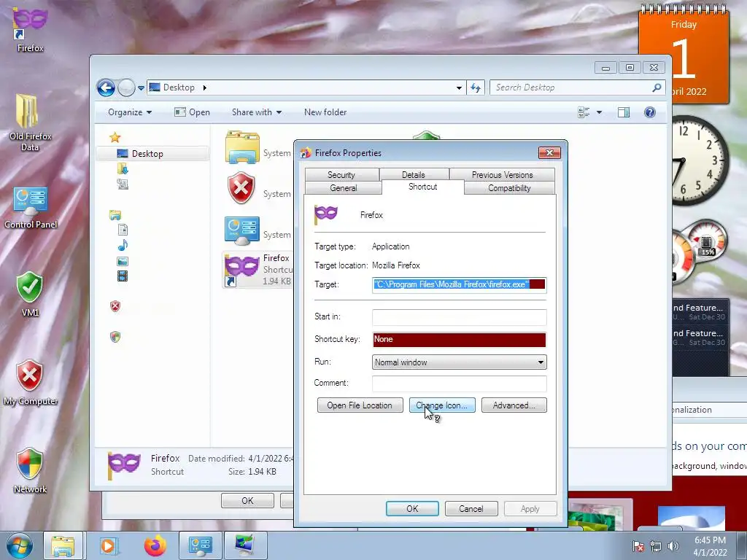Select the Pictures icon in sidebar
The height and width of the screenshot is (560, 747).
click(123, 261)
